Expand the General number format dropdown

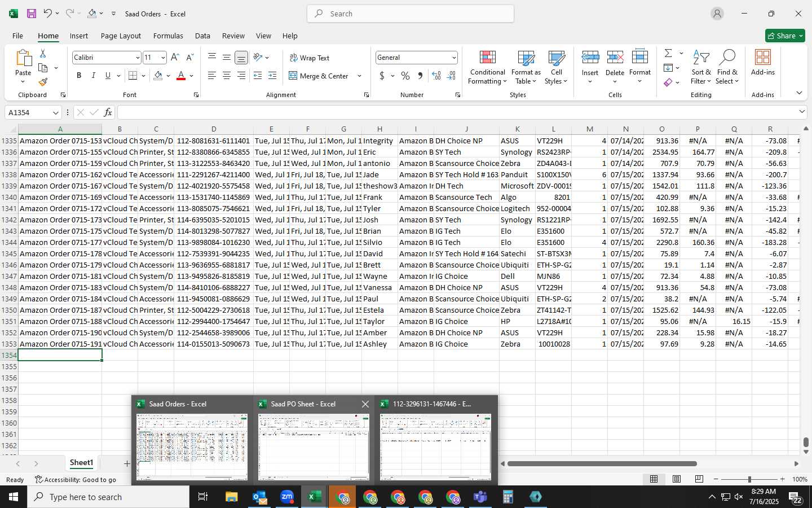453,58
